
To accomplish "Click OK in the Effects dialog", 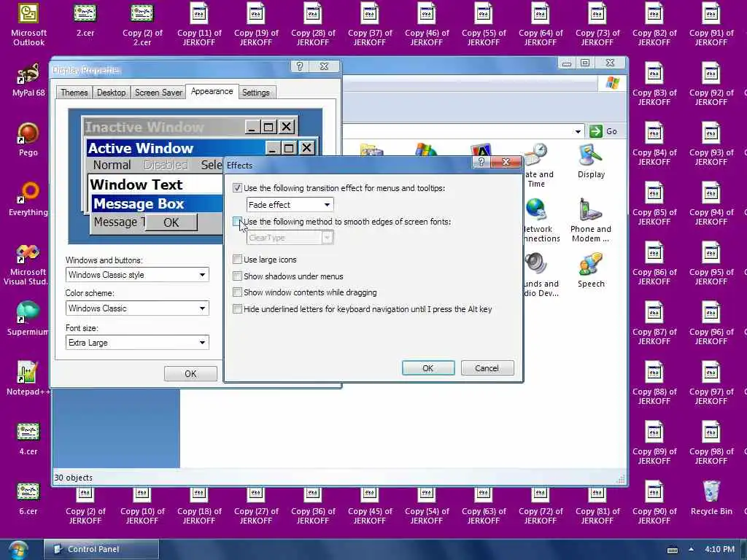I will 427,368.
